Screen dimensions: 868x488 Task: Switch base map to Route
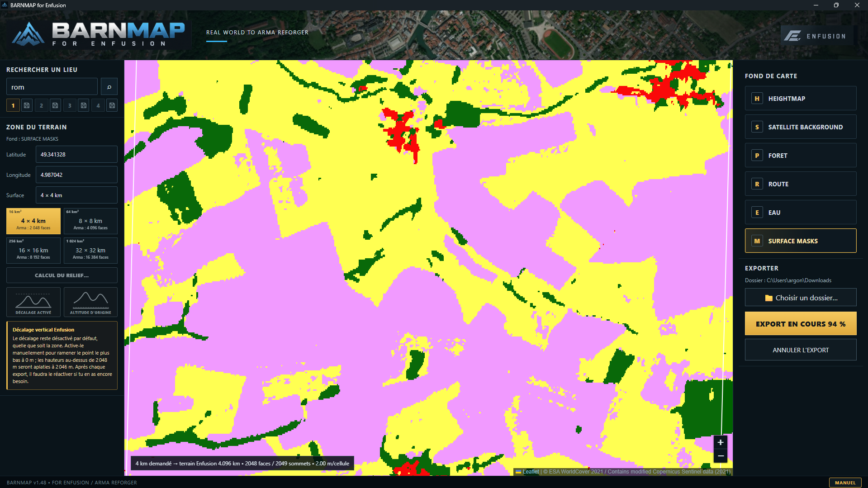(x=801, y=184)
